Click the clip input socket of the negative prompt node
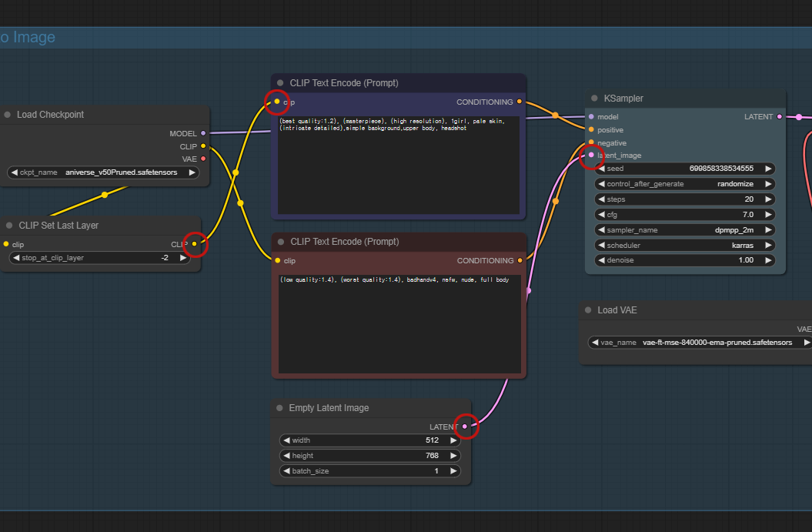Image resolution: width=812 pixels, height=532 pixels. 278,260
